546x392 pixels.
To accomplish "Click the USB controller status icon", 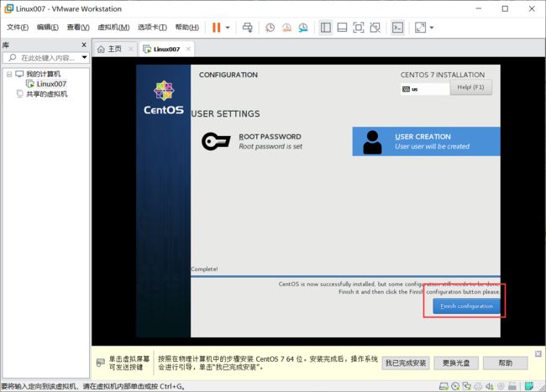I will tap(501, 386).
